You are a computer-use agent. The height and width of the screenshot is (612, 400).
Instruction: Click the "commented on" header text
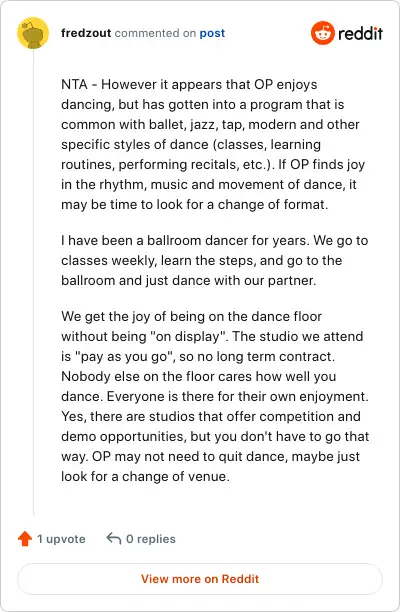pyautogui.click(x=155, y=33)
